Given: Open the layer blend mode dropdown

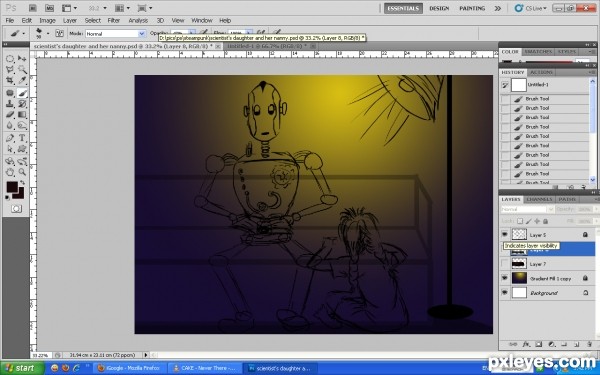Looking at the screenshot, I should (527, 209).
